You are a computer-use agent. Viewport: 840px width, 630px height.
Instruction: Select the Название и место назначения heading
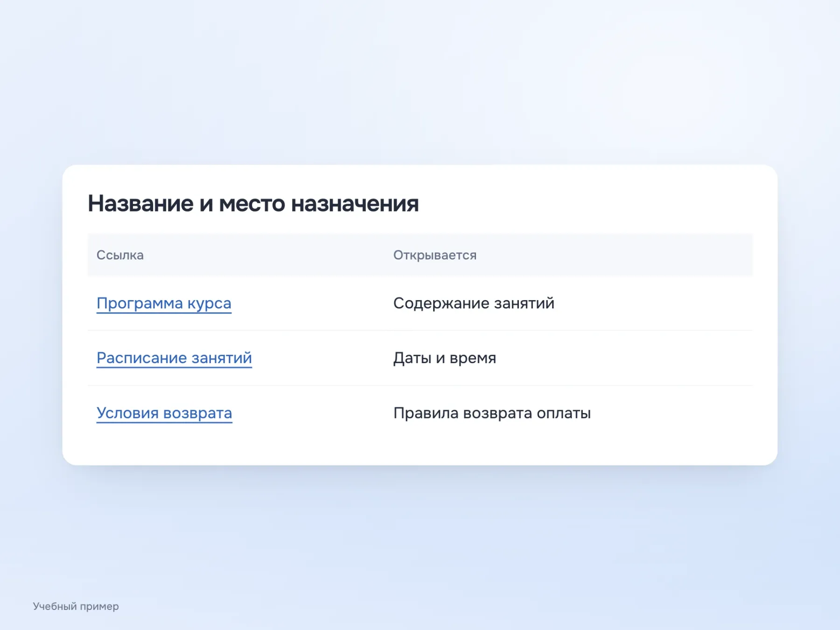253,203
